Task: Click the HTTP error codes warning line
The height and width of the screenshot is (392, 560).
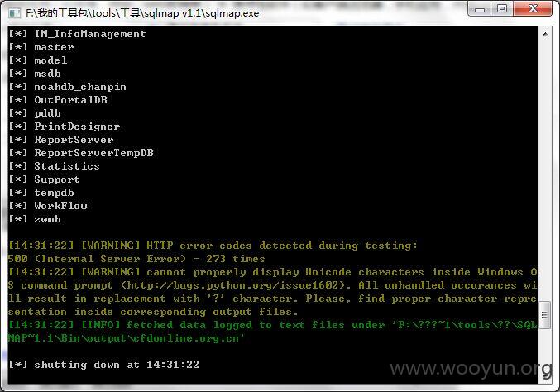Action: (213, 246)
